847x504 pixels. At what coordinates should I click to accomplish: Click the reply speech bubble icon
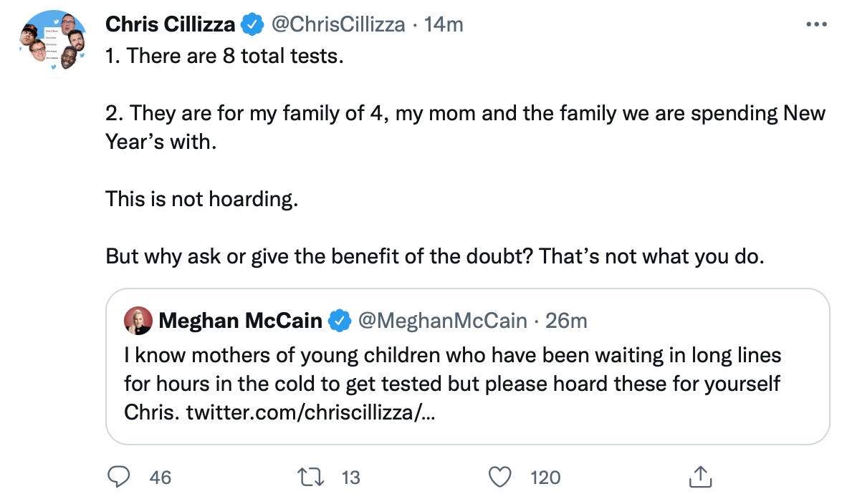[x=120, y=477]
